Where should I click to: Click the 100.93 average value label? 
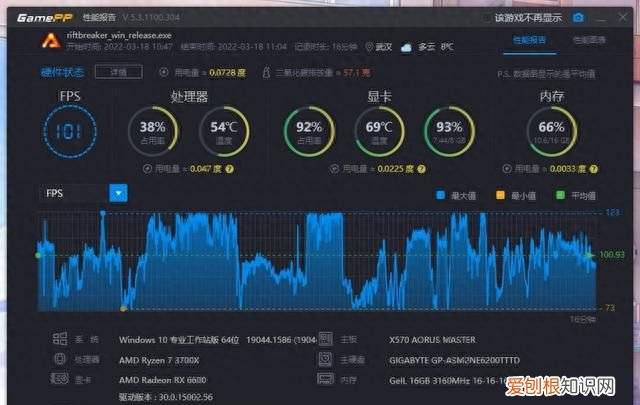[x=611, y=255]
